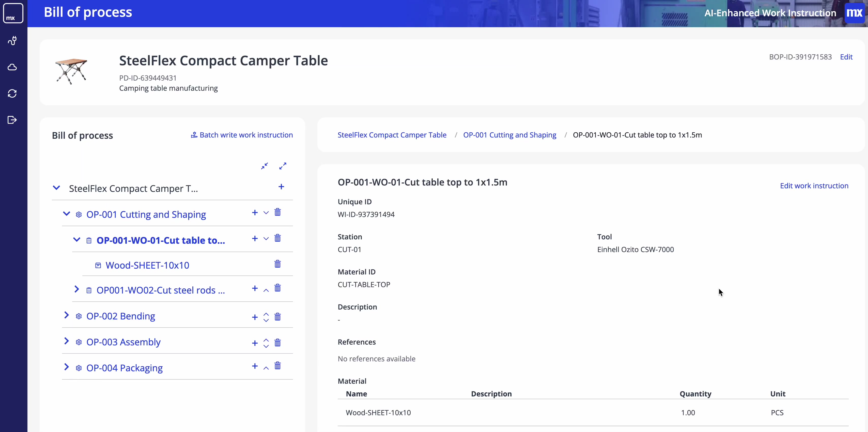The image size is (868, 432).
Task: Go to OP-001 Cutting and Shaping breadcrumb
Action: click(x=509, y=135)
